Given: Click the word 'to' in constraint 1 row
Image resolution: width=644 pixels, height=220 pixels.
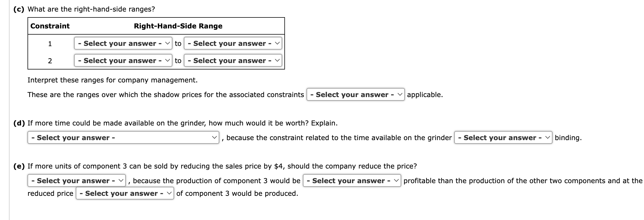Looking at the screenshot, I should [x=178, y=44].
